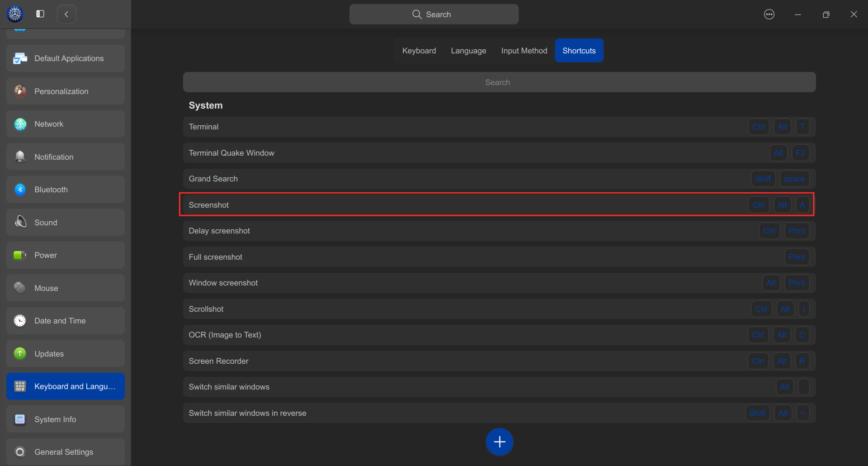Open Bluetooth settings from sidebar icon

pos(20,190)
